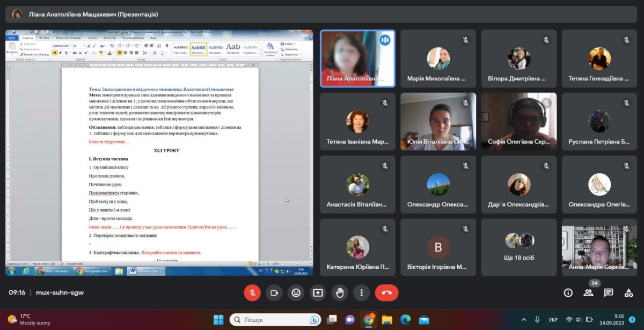
Task: Toggle bold formatting in Word ribbon
Action: (55, 53)
